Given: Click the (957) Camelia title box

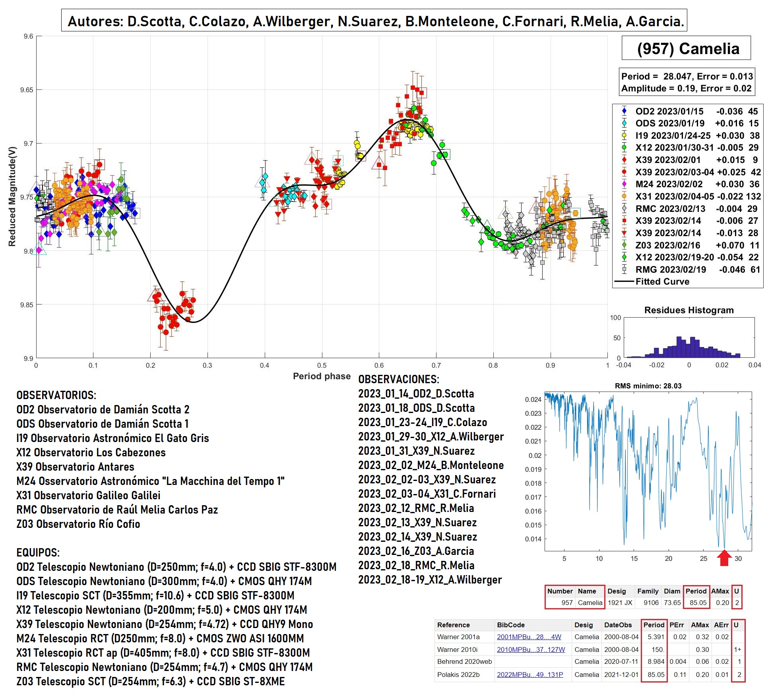Looking at the screenshot, I should pyautogui.click(x=686, y=48).
